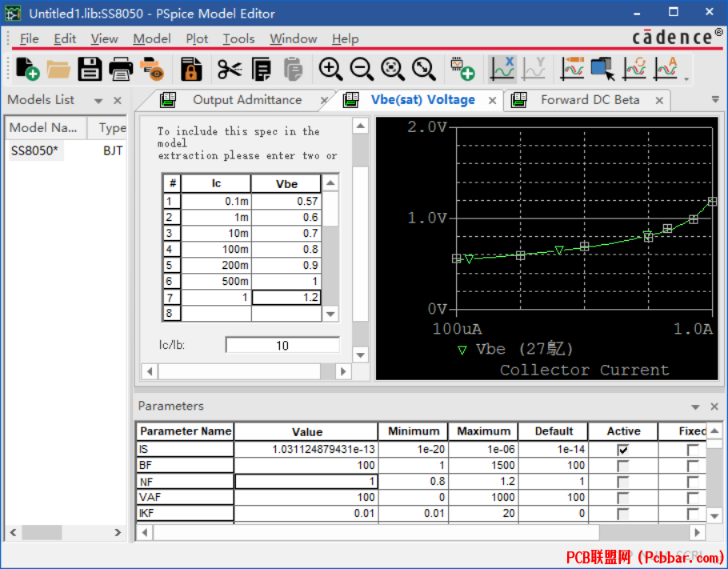
Task: Click the NF value cell
Action: tap(306, 482)
